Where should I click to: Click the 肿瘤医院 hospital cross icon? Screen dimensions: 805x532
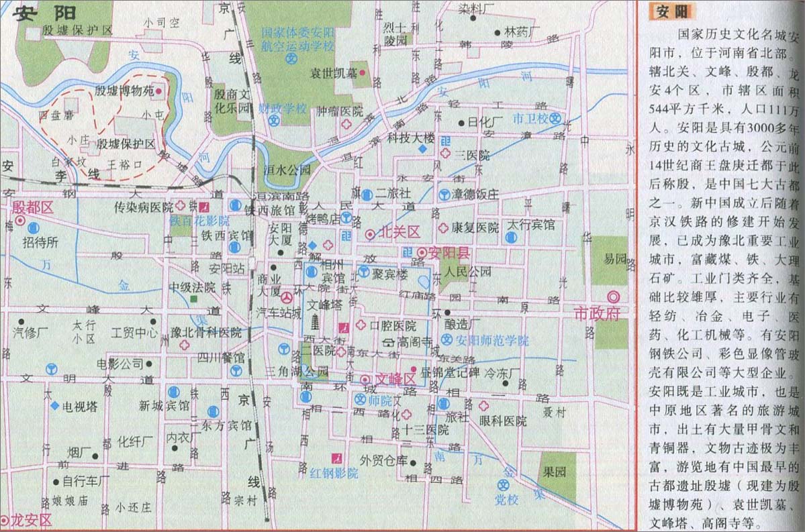click(348, 125)
